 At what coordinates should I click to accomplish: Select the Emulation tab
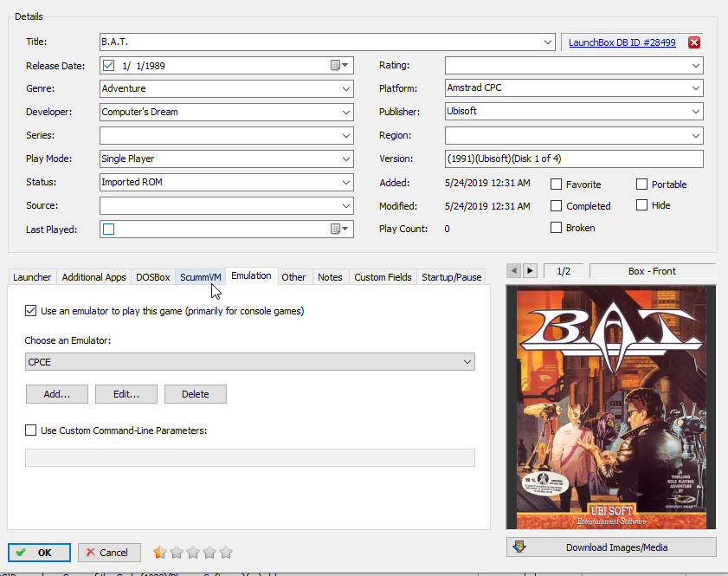[251, 276]
